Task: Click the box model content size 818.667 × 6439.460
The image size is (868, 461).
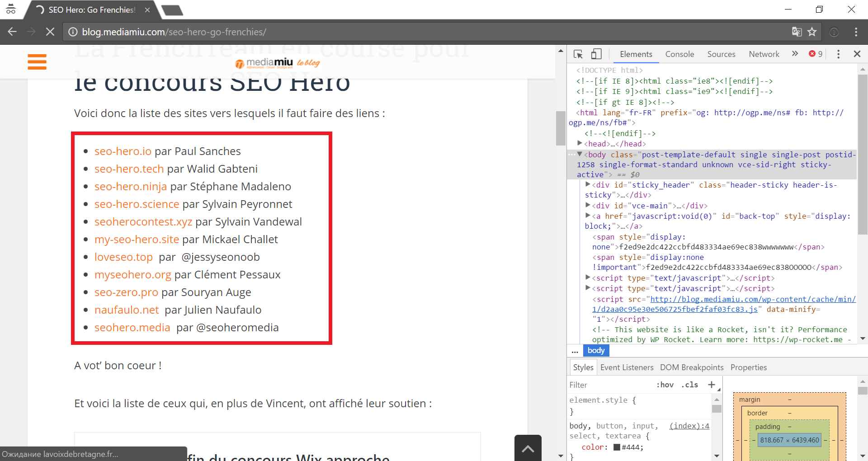Action: [789, 440]
